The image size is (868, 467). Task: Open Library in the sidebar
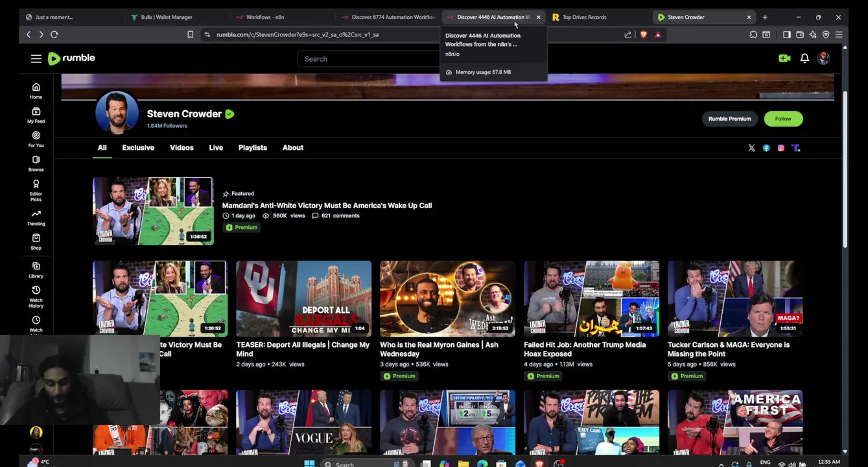coord(36,270)
